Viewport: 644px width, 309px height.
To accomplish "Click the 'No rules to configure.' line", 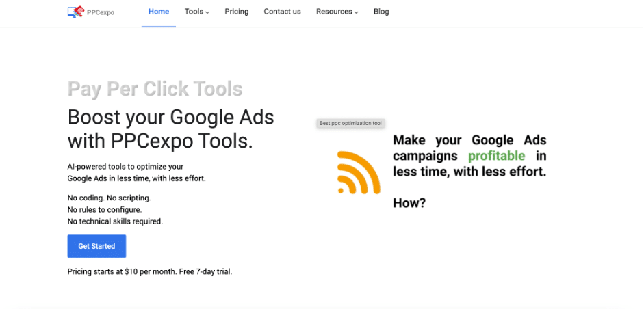I will point(104,210).
